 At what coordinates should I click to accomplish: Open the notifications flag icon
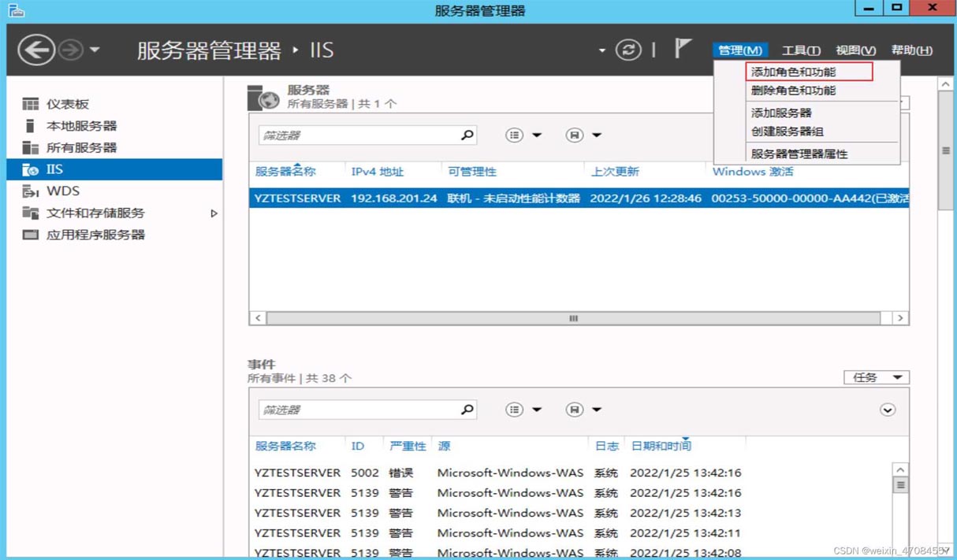point(683,49)
